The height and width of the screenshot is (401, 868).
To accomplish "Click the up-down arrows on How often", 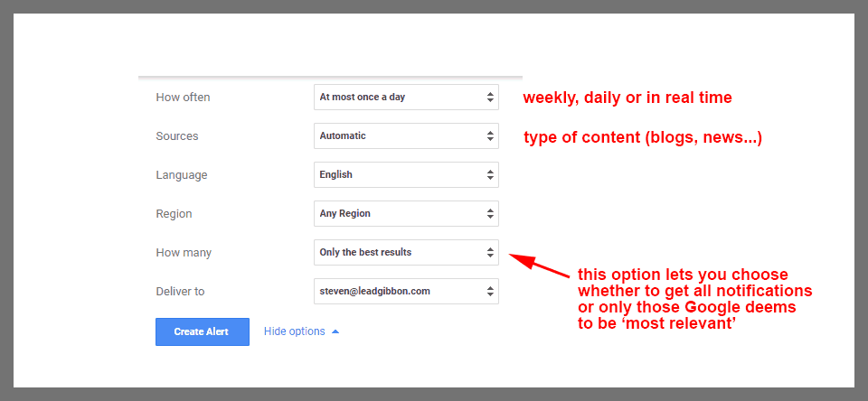I will click(x=490, y=97).
